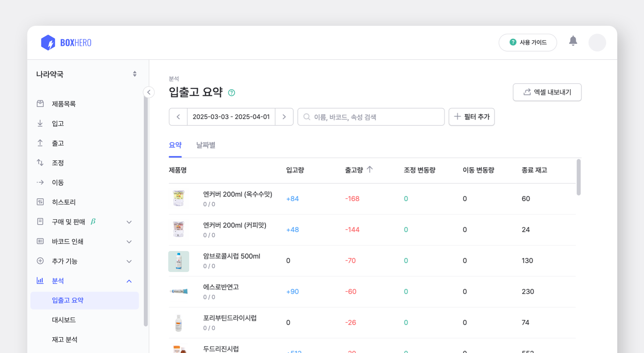This screenshot has height=353, width=644.
Task: Expand the 바코드 인쇄 menu chevron
Action: click(129, 242)
